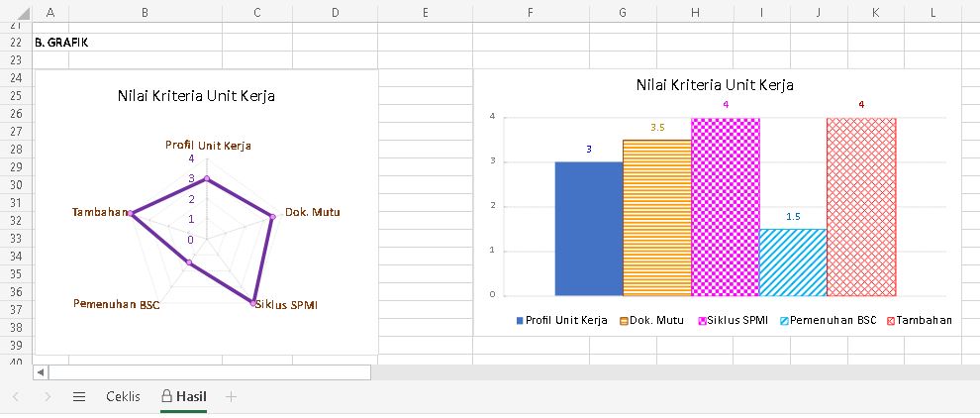The image size is (980, 418).
Task: Click the horizontal scrollbar track
Action: point(208,372)
